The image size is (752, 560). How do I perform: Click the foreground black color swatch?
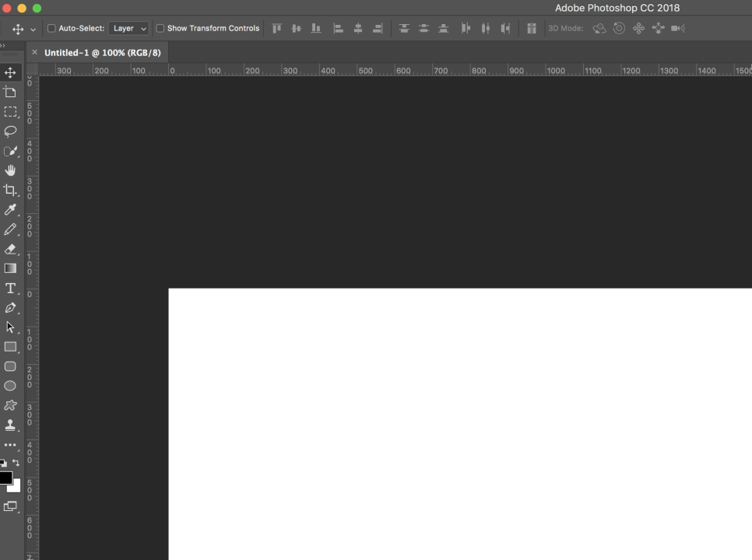pyautogui.click(x=5, y=478)
